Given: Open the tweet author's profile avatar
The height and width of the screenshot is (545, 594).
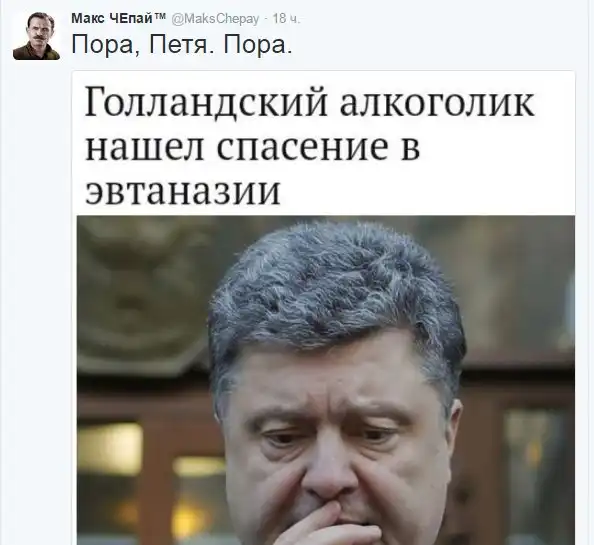Looking at the screenshot, I should click(x=37, y=36).
